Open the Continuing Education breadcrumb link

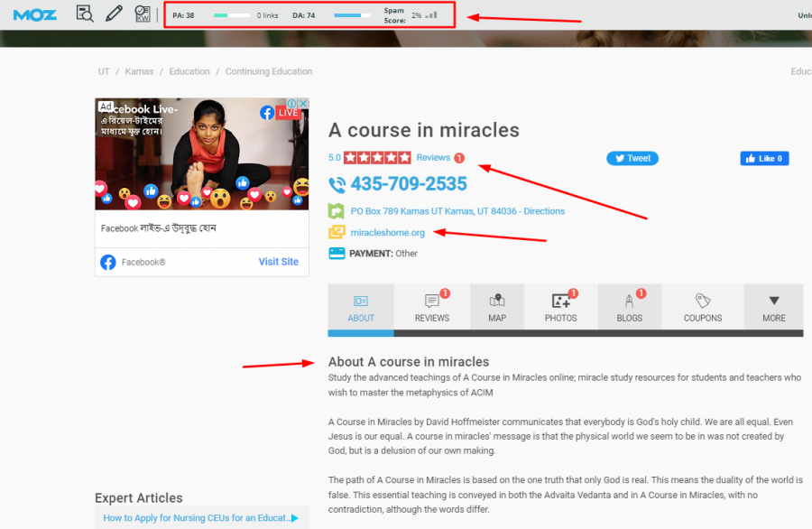click(269, 71)
